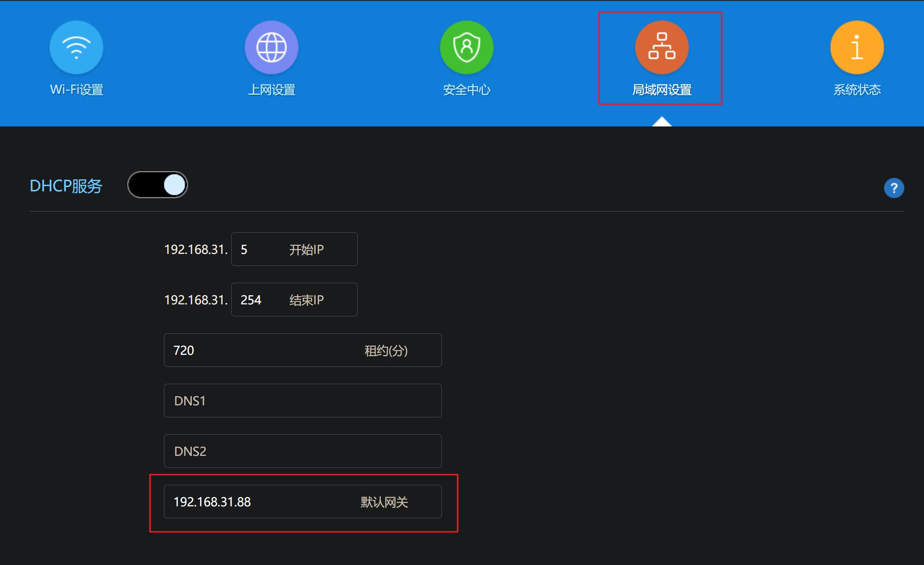Image resolution: width=924 pixels, height=565 pixels.
Task: Select the 局域网设置 network icon
Action: [x=662, y=47]
